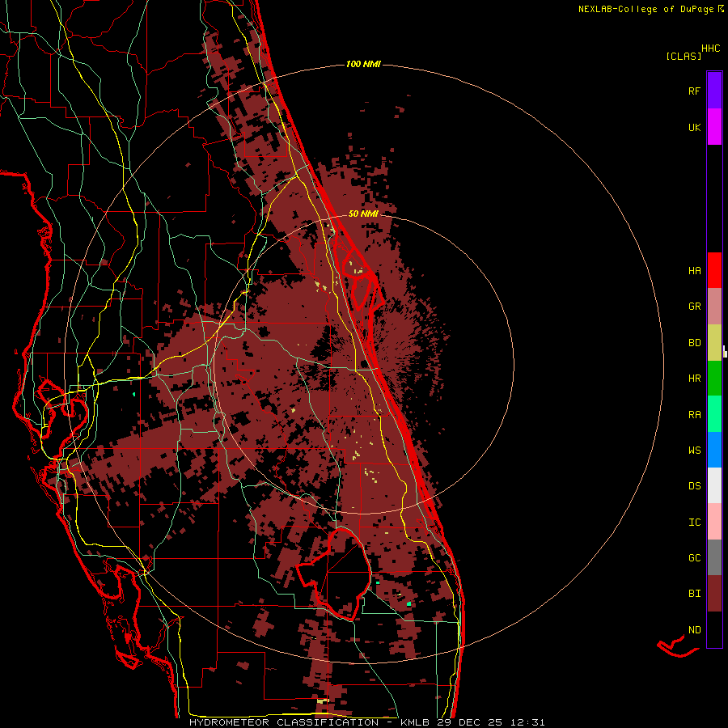The image size is (728, 728).
Task: Click the "UK" legend label
Action: coord(694,127)
